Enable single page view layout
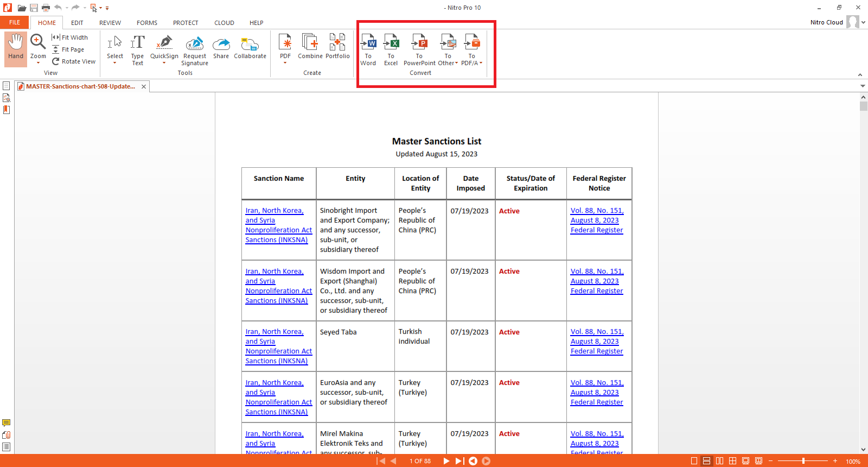The width and height of the screenshot is (868, 467). tap(694, 461)
